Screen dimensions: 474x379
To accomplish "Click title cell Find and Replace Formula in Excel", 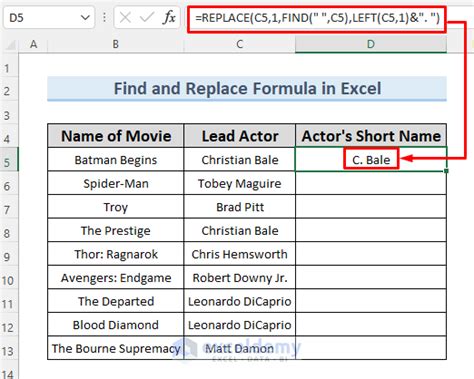I will point(247,89).
